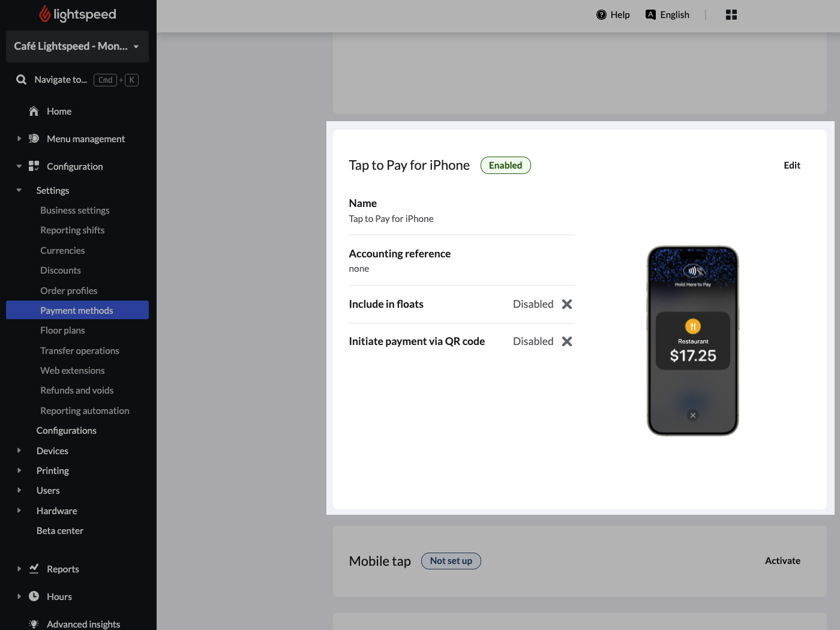Click the English language icon
This screenshot has height=630, width=840.
(x=650, y=15)
